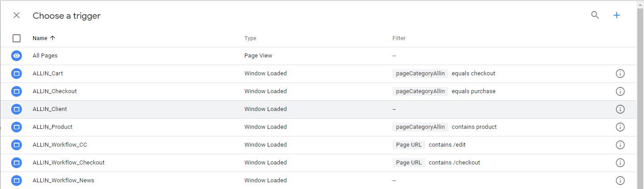The image size is (644, 189).
Task: Click the vertical scrollbar on right edge
Action: (640, 94)
